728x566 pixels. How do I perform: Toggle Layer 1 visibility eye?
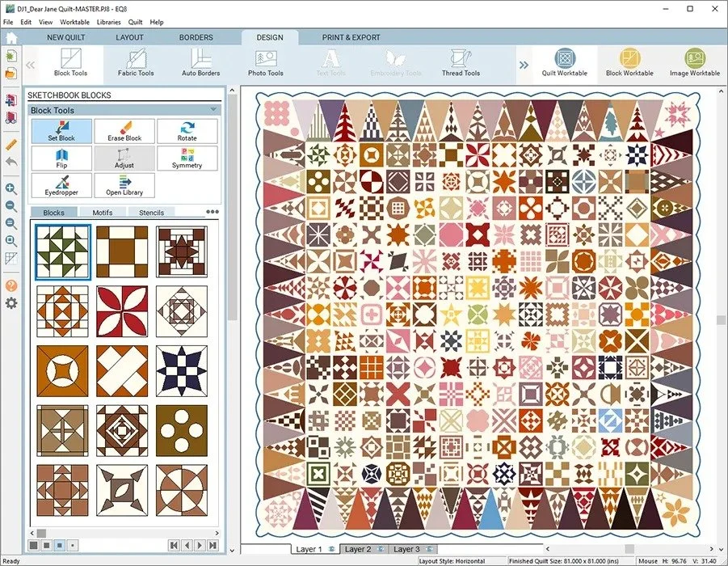(x=331, y=549)
